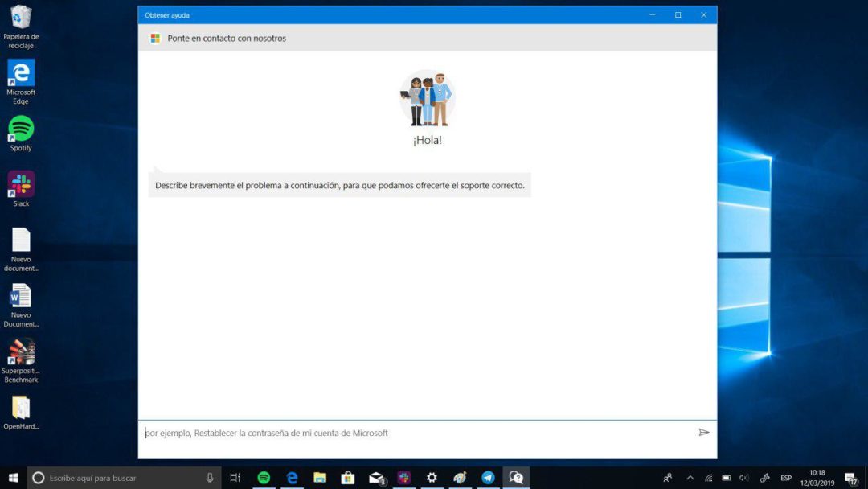Open the Slack desktop shortcut
The height and width of the screenshot is (489, 868).
click(x=20, y=189)
